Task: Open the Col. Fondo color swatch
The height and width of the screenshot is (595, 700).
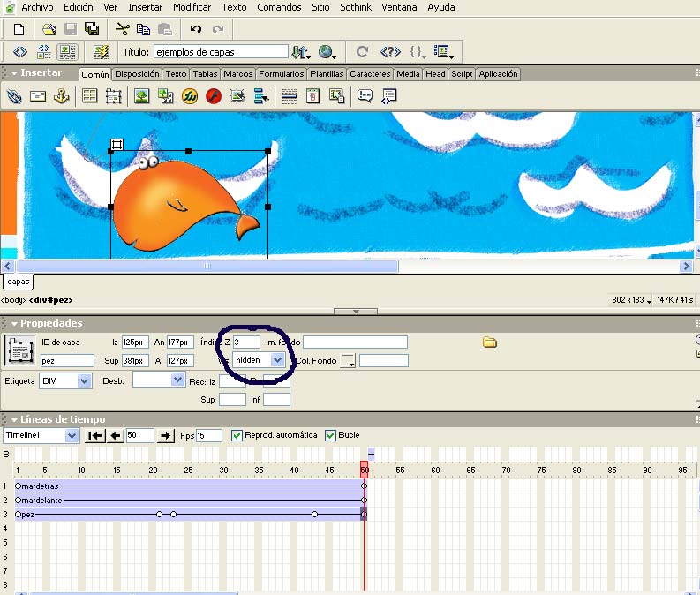Action: [x=348, y=361]
